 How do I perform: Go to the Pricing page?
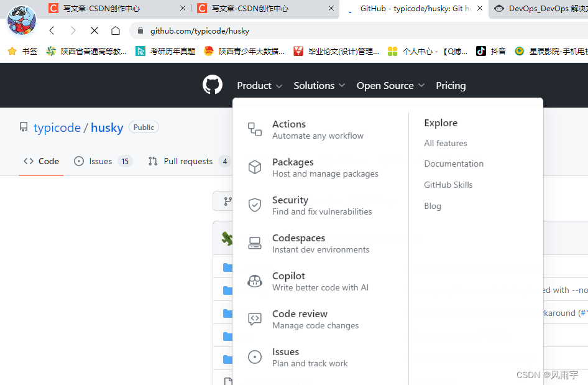tap(451, 86)
